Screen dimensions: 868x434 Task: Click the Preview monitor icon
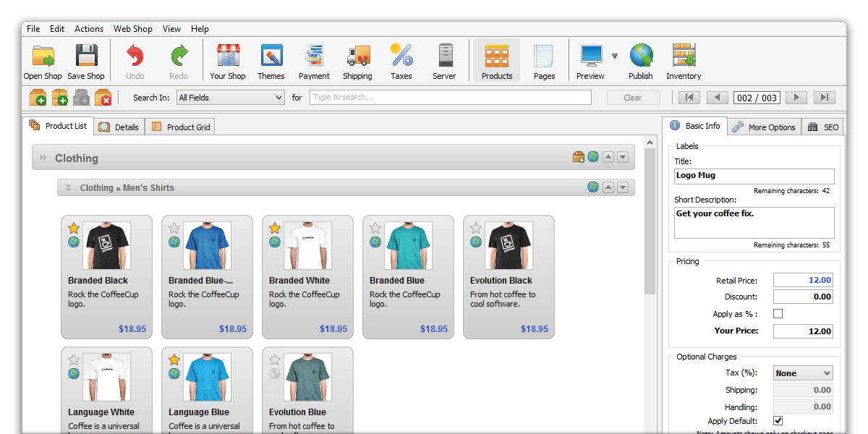click(x=591, y=56)
